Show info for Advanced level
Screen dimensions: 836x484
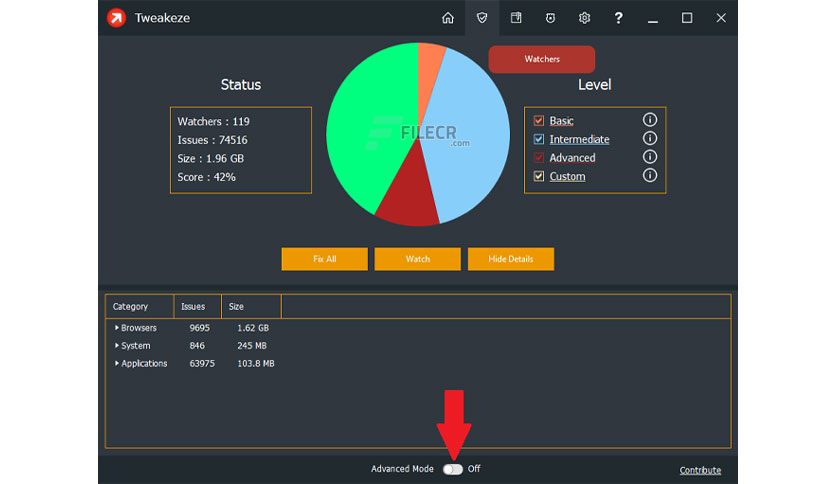[649, 157]
